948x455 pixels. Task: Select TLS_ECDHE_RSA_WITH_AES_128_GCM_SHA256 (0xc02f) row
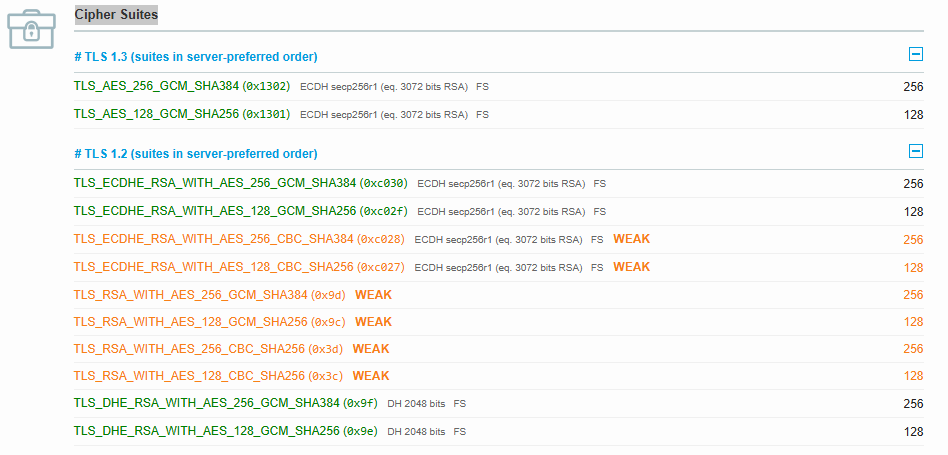coord(499,211)
